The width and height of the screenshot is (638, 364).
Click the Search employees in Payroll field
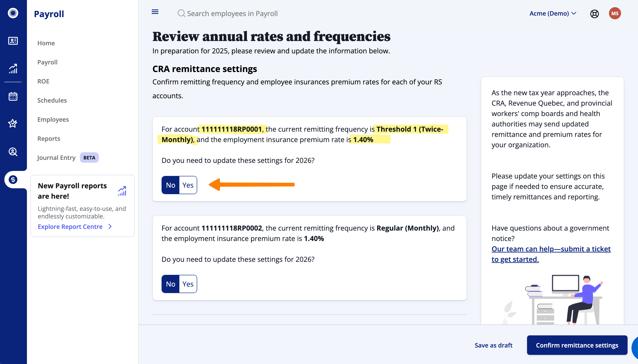(232, 13)
